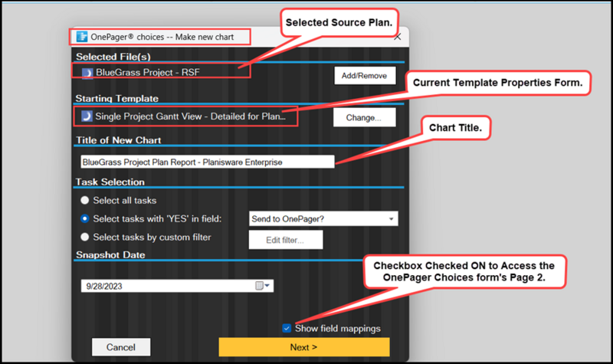Screen dimensions: 613x364
Task: Click the Single Project Gantt View template icon
Action: coord(87,116)
